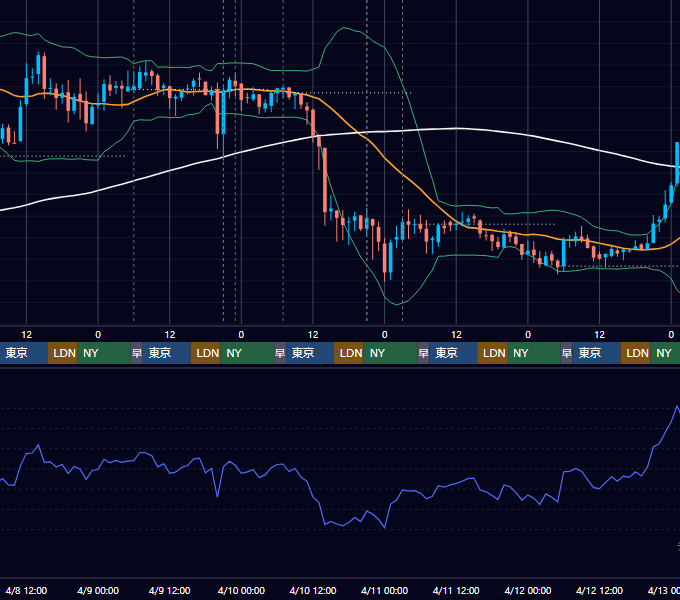The image size is (680, 600).
Task: Click the 4/11 00:00 time axis label
Action: click(x=384, y=591)
